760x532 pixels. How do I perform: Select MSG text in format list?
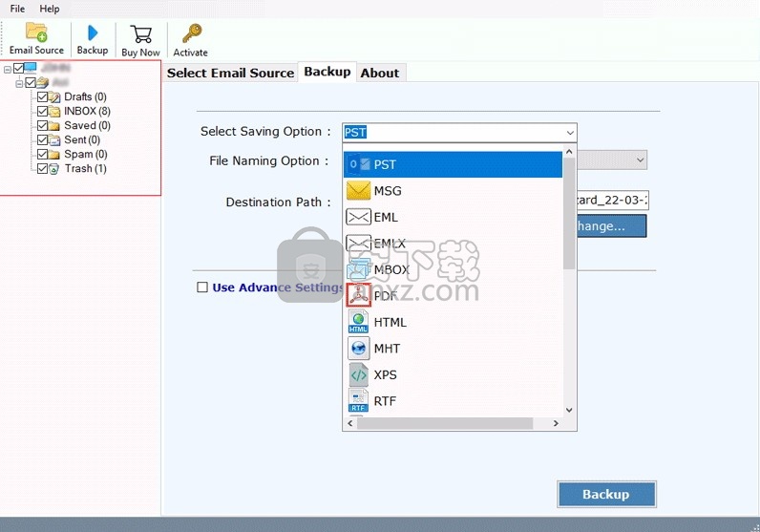point(388,191)
